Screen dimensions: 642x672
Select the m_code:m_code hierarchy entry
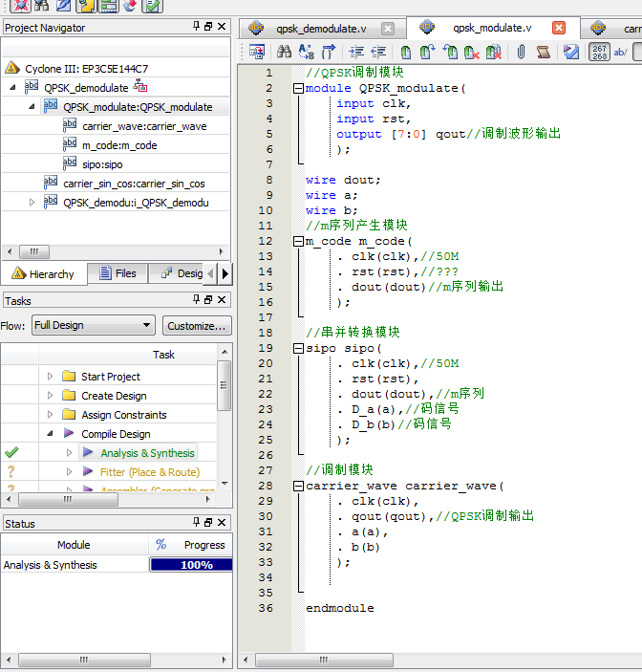tap(118, 145)
